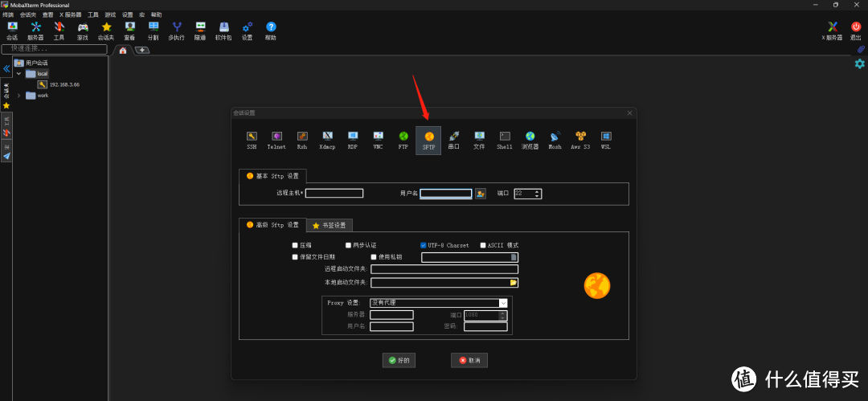The width and height of the screenshot is (868, 401).
Task: Enable the 压缩 (compression) checkbox
Action: pos(295,245)
